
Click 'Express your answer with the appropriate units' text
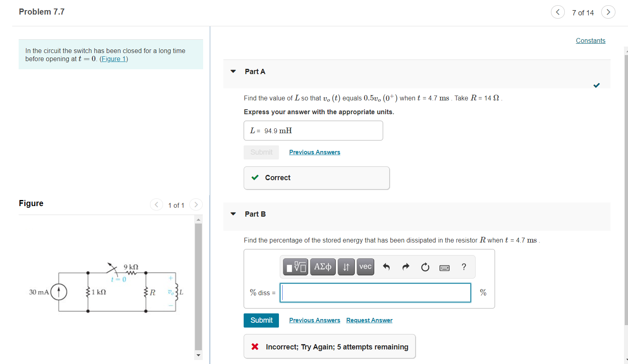pos(319,112)
